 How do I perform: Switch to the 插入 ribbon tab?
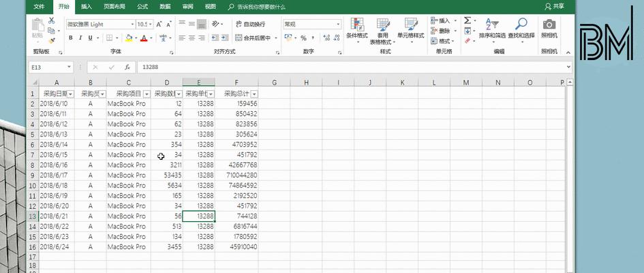point(87,7)
